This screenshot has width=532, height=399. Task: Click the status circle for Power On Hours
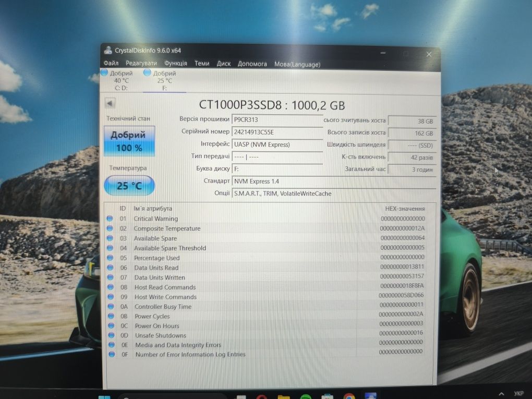[x=111, y=325]
